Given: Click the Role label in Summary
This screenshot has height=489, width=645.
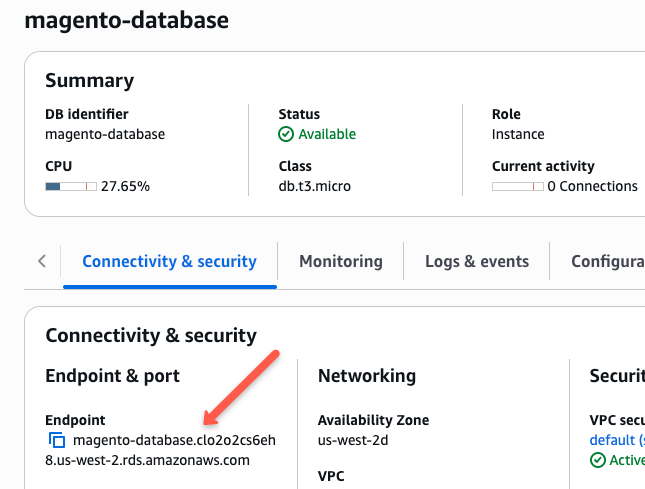Looking at the screenshot, I should point(506,114).
